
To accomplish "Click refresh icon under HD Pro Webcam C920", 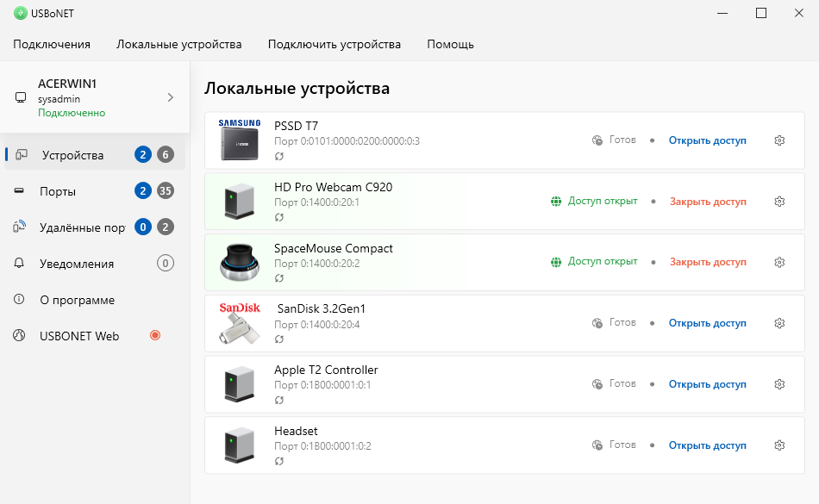I will tap(279, 217).
